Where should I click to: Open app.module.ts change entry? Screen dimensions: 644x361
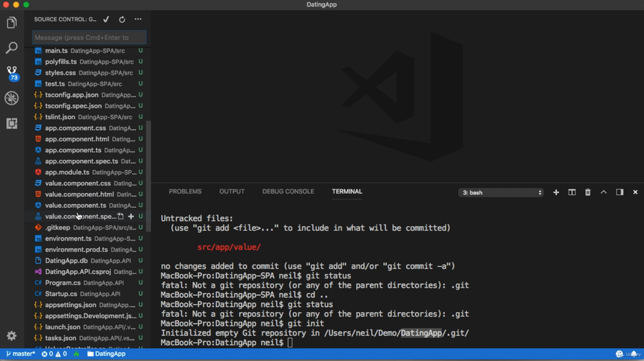88,172
